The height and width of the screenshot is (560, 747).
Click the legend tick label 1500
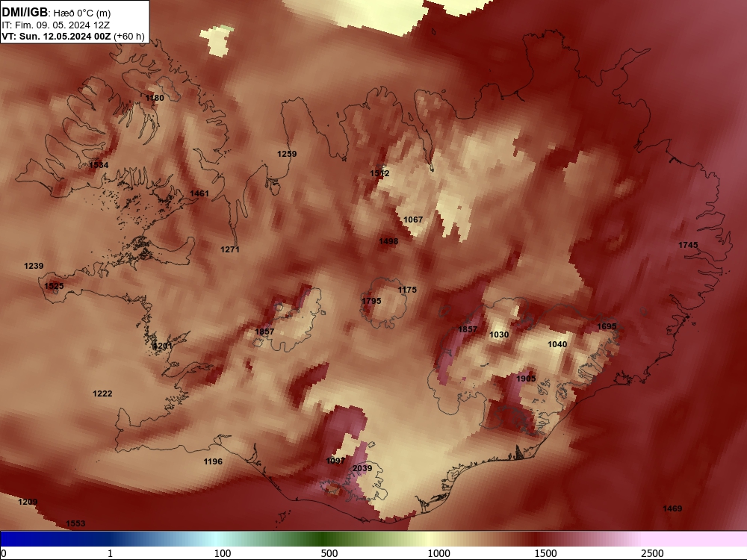click(545, 553)
